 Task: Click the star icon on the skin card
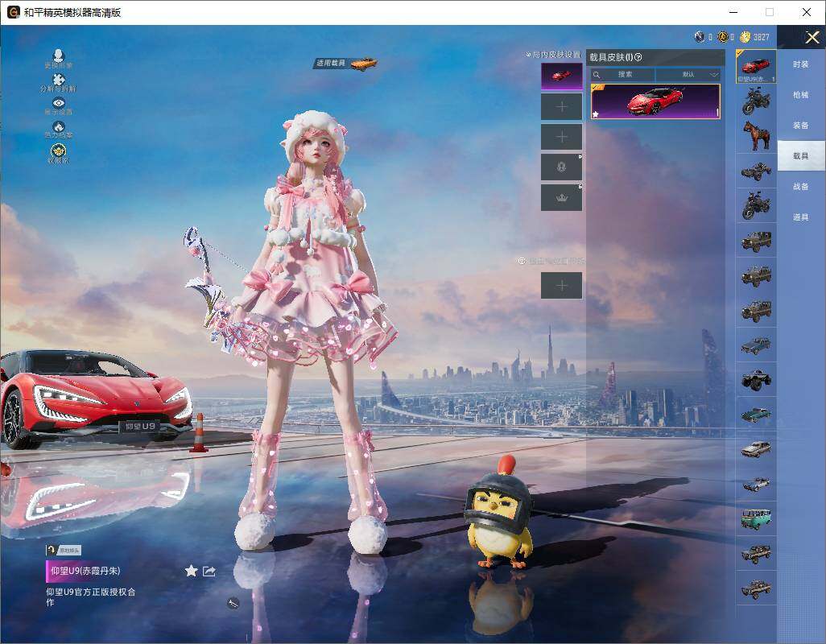tap(596, 114)
